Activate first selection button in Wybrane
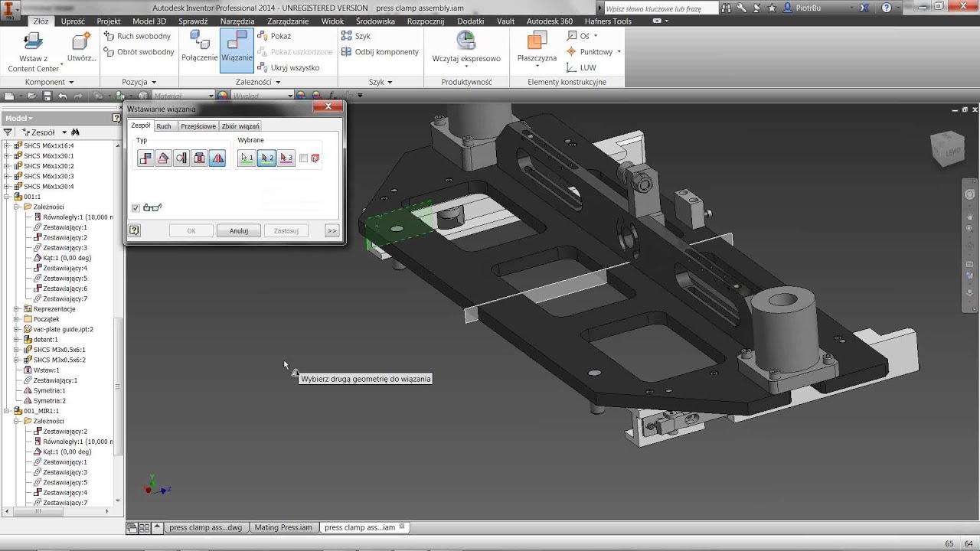The width and height of the screenshot is (980, 551). pos(247,158)
